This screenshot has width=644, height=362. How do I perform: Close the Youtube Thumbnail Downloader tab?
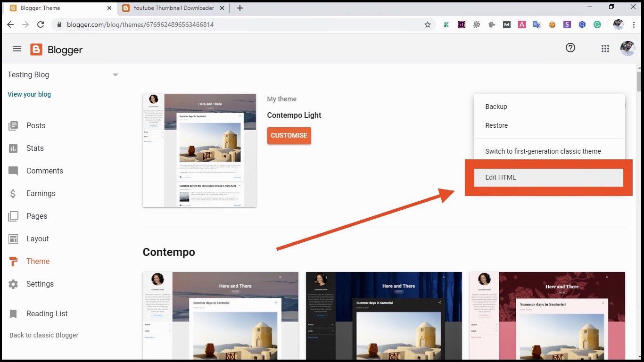tap(223, 8)
